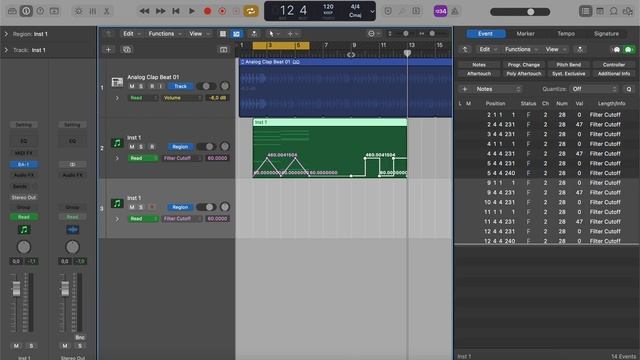This screenshot has height=360, width=640.
Task: Open the pointer tool menu
Action: [273, 33]
